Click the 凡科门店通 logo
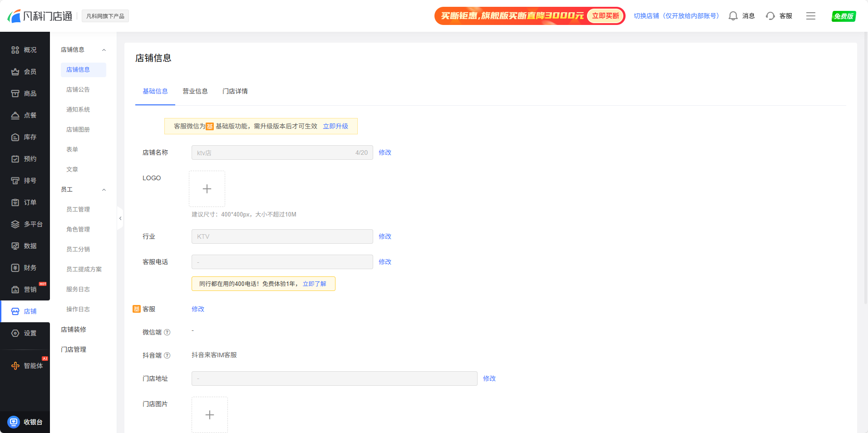Image resolution: width=868 pixels, height=433 pixels. click(x=40, y=16)
